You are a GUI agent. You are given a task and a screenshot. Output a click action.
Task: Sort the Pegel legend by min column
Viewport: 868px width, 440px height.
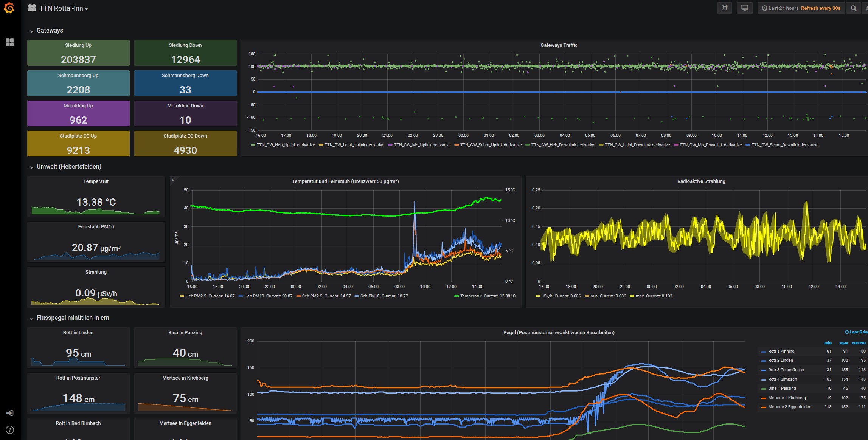828,343
